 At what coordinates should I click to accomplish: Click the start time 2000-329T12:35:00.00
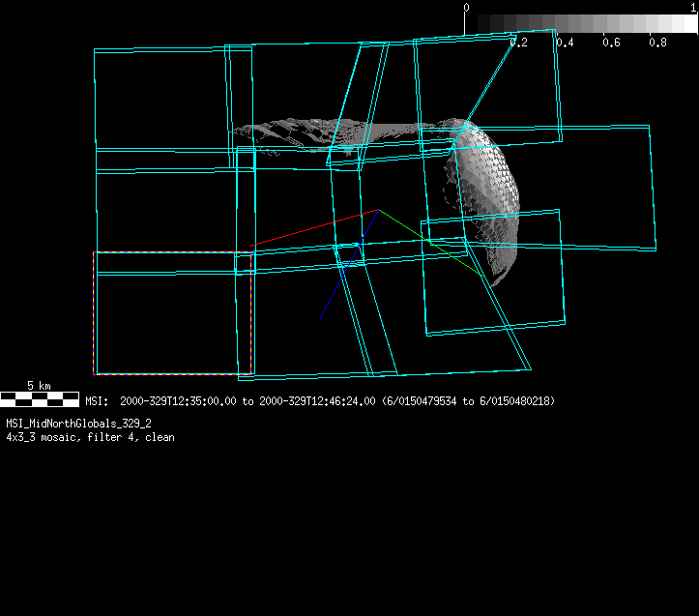pos(180,401)
